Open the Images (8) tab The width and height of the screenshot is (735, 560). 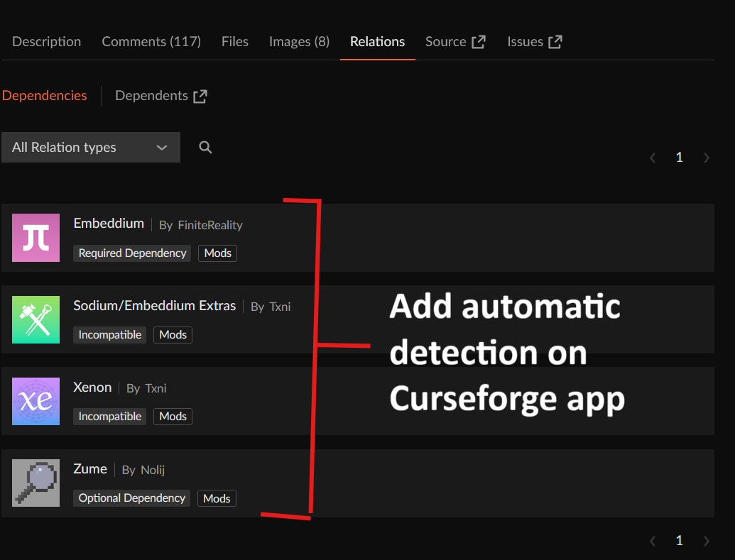(299, 42)
